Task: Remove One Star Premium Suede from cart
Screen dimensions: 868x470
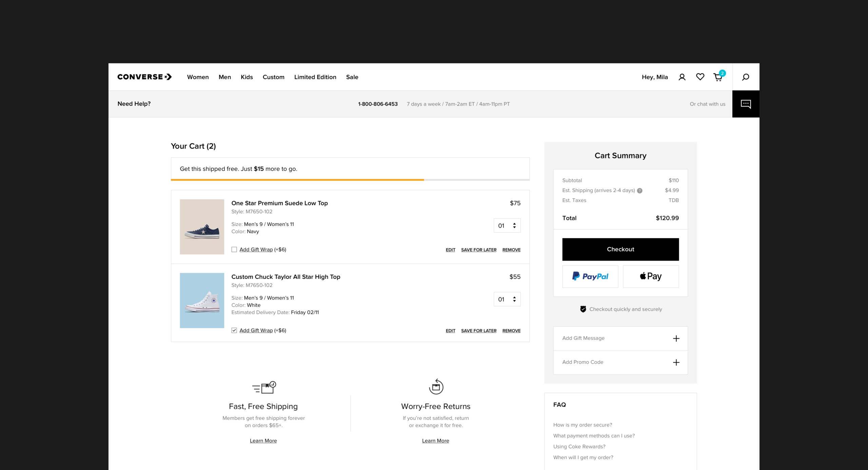Action: pos(512,250)
